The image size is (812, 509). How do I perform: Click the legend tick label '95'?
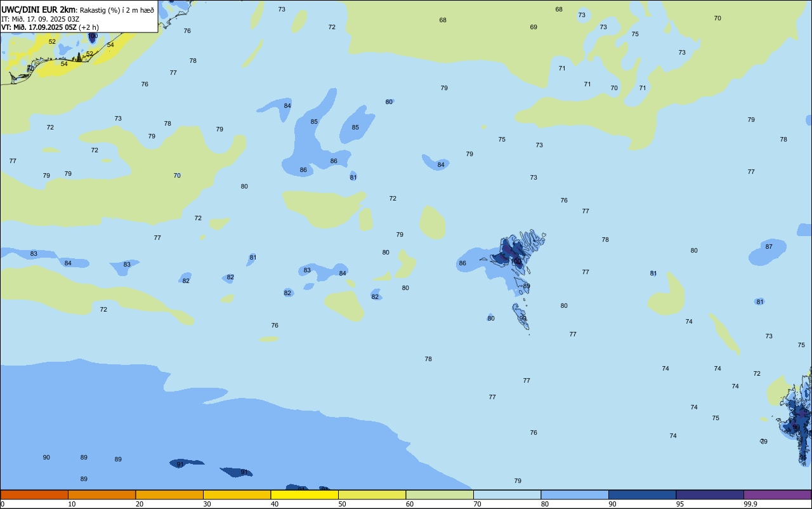(x=680, y=504)
